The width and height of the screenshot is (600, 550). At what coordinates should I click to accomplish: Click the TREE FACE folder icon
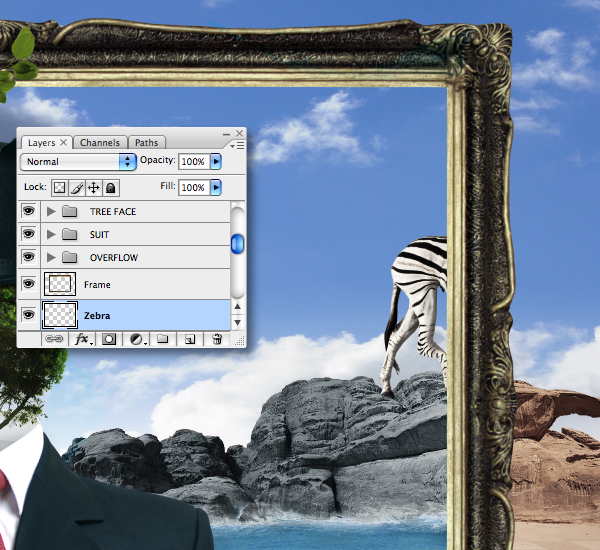tap(70, 211)
